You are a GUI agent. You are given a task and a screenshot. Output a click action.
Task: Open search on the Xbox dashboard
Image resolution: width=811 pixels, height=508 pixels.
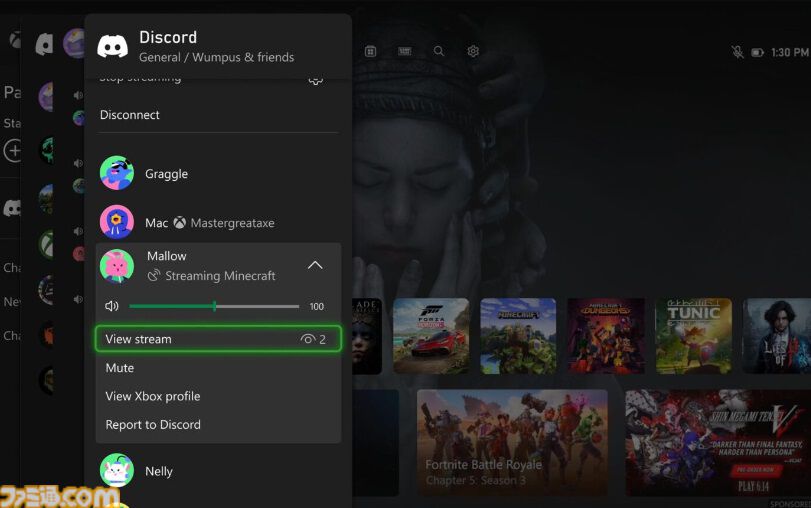[x=439, y=51]
